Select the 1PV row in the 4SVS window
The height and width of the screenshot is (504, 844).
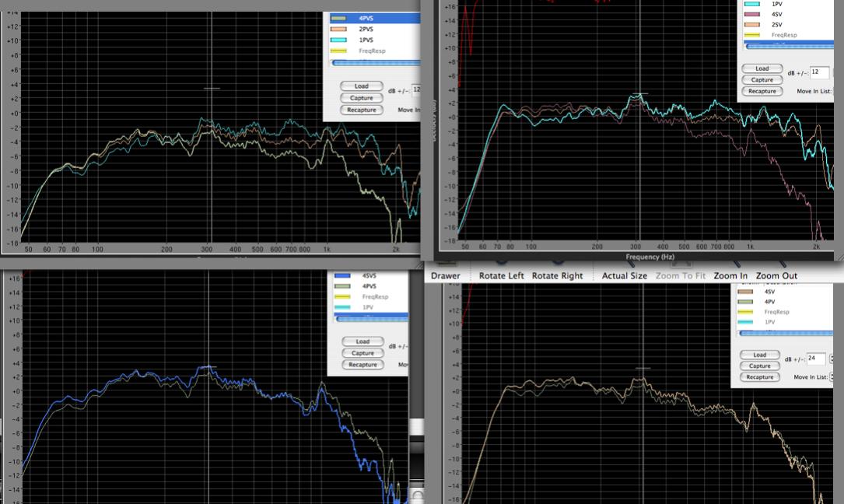[x=368, y=307]
